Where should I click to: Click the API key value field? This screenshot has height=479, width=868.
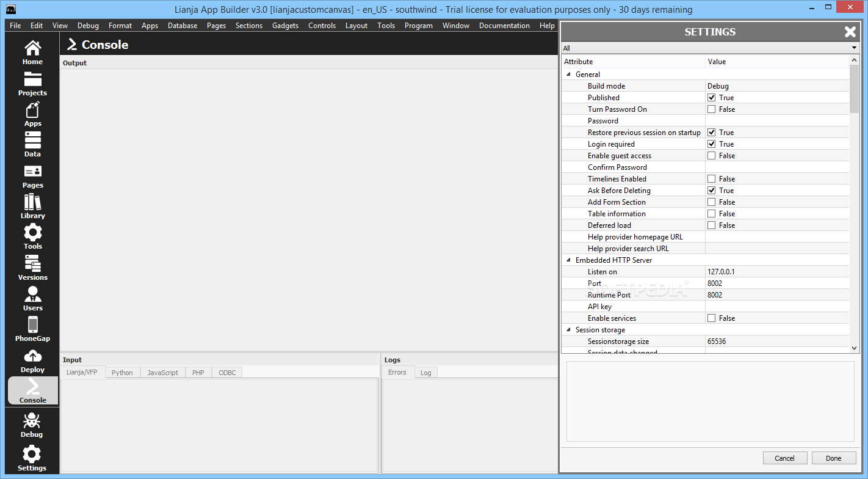(777, 306)
